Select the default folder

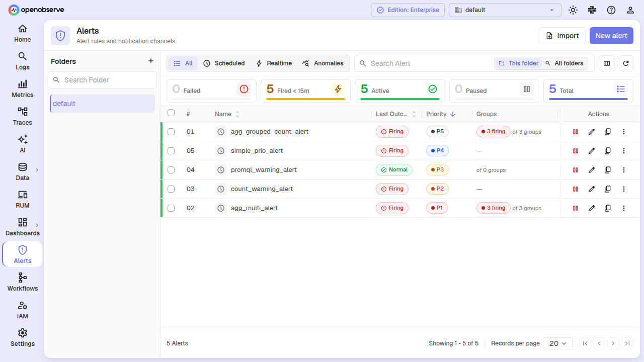coord(102,104)
